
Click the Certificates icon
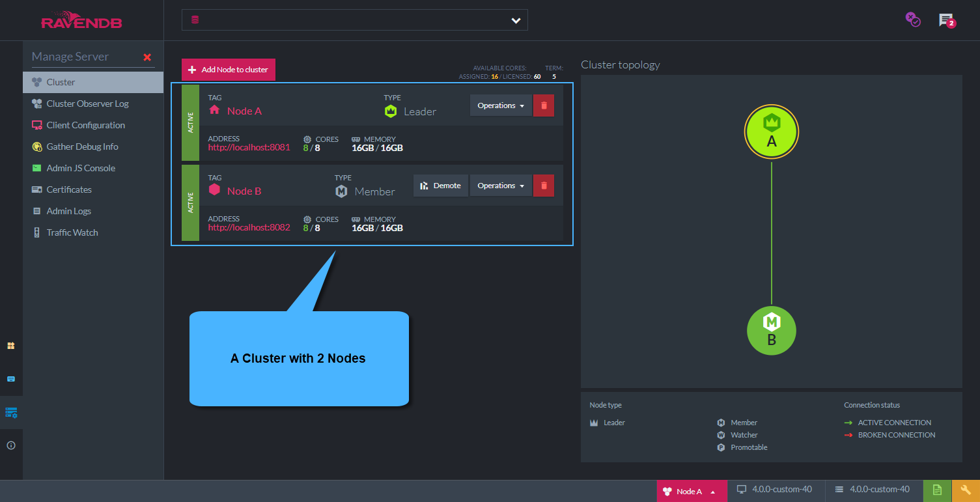point(37,189)
